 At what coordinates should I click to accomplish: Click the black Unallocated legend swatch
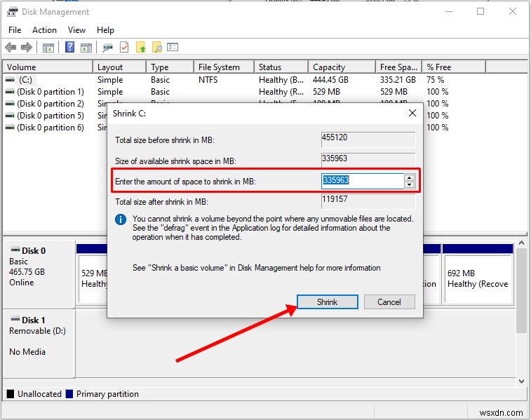coord(11,394)
